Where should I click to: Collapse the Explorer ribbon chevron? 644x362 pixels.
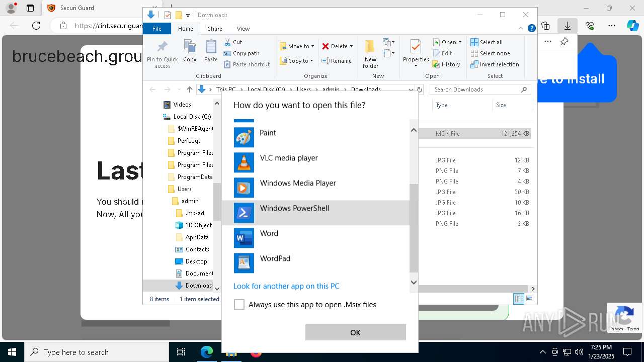[x=521, y=29]
